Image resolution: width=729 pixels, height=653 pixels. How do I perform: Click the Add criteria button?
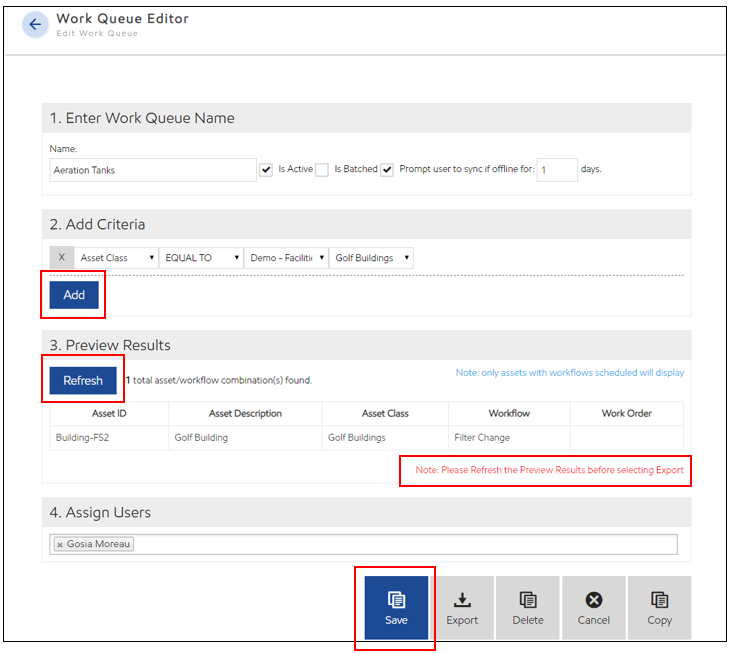tap(74, 295)
